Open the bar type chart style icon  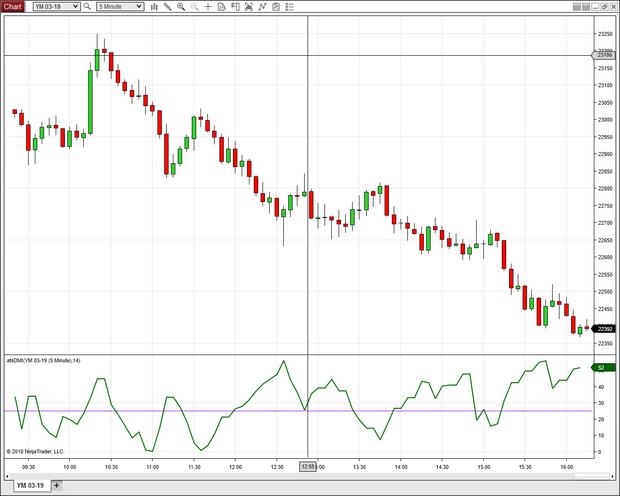155,6
